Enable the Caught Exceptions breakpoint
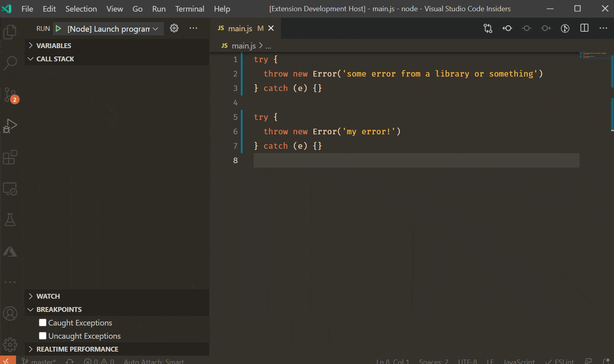Screen dimensions: 614x364 [x=42, y=322]
